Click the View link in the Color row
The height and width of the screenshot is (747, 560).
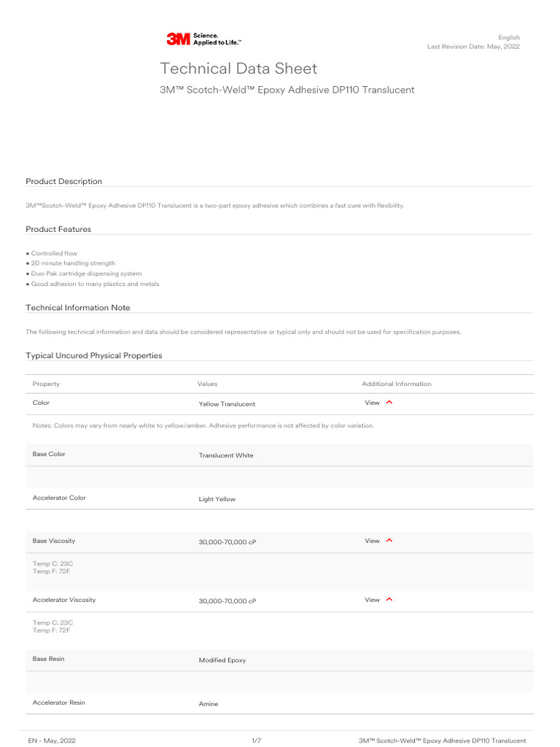372,403
